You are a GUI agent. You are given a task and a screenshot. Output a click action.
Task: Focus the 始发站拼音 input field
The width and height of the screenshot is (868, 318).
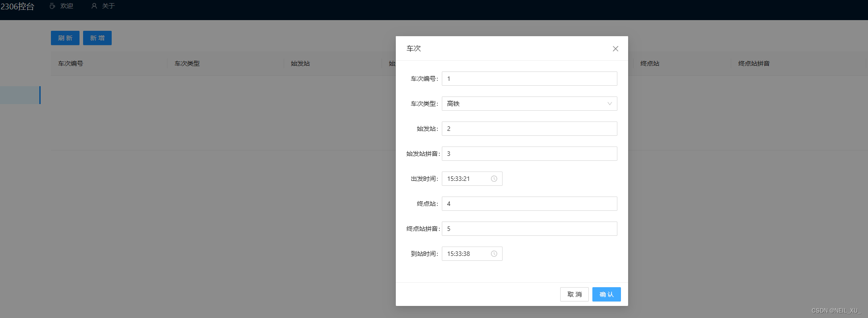(529, 154)
